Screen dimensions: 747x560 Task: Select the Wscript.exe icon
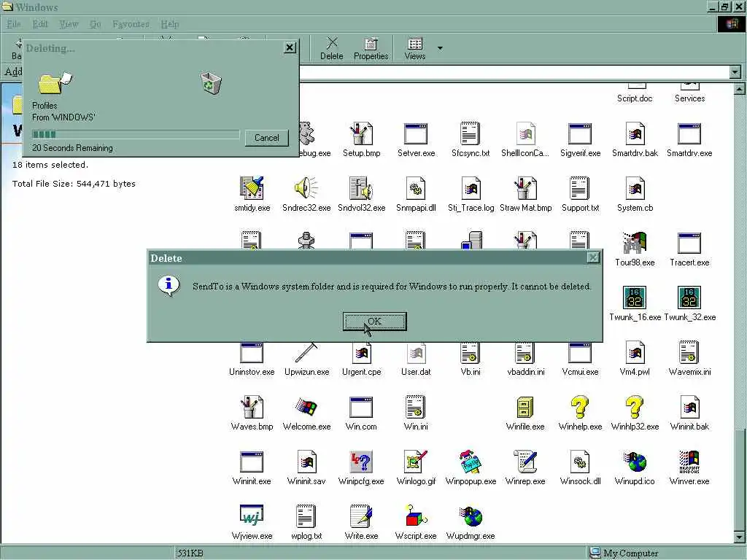click(x=416, y=516)
